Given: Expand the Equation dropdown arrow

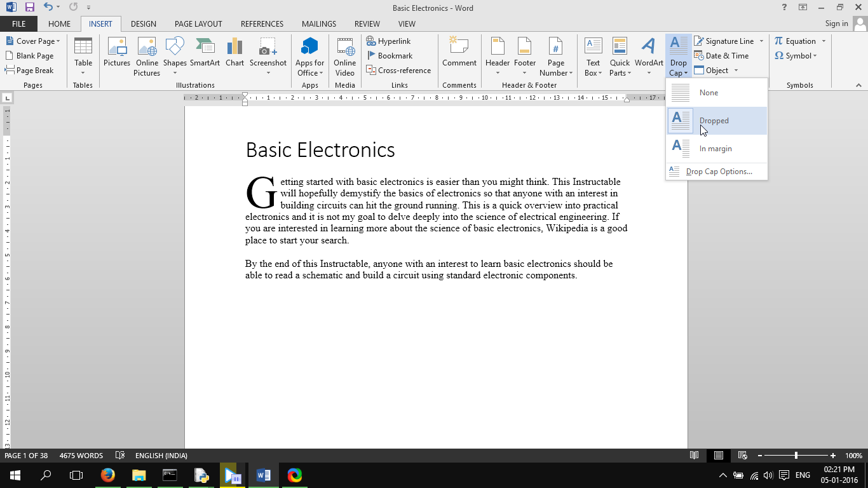Looking at the screenshot, I should pos(824,41).
